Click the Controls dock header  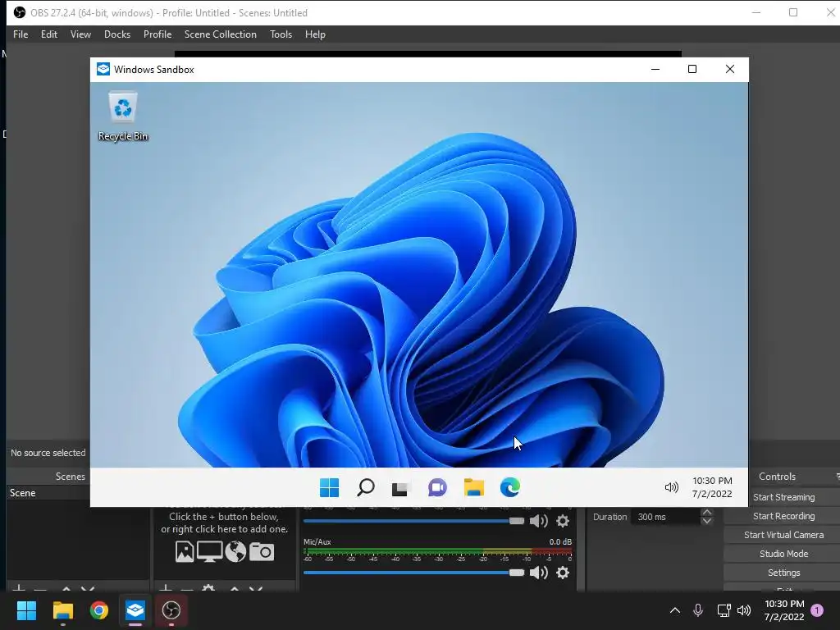(x=777, y=477)
